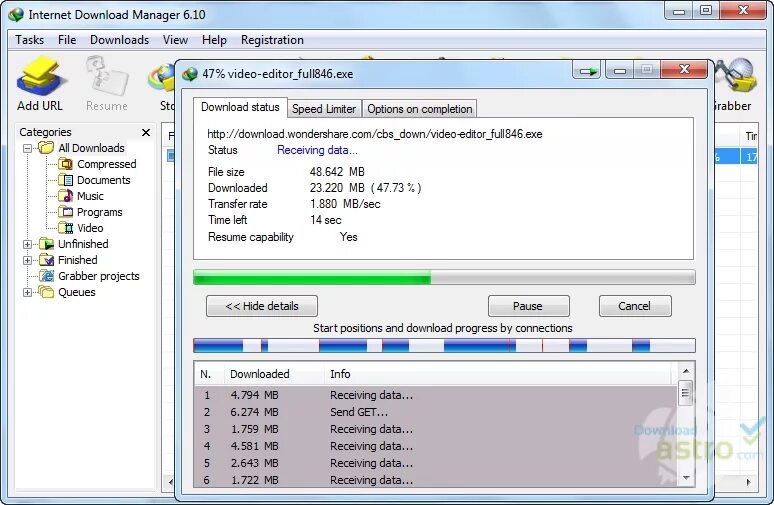Viewport: 774px width, 505px height.
Task: Click the Hide details button
Action: pyautogui.click(x=262, y=306)
